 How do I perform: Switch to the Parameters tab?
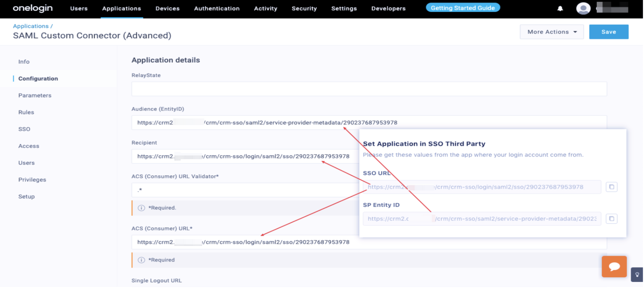point(35,95)
